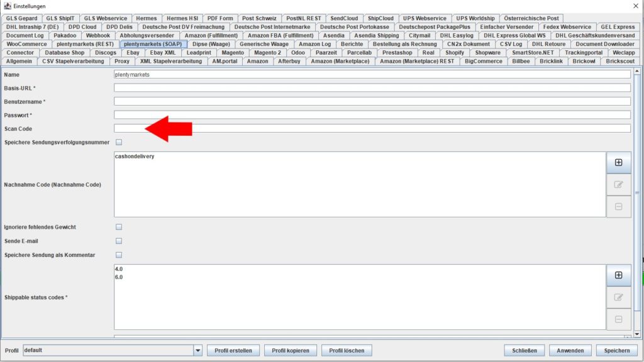The image size is (644, 362).
Task: Click the Scan Code input field
Action: (372, 128)
